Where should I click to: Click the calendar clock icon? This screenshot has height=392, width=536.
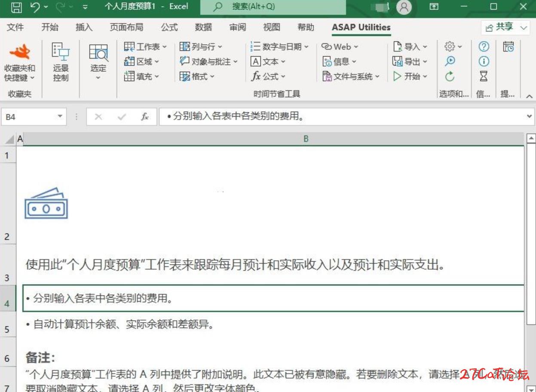click(508, 46)
